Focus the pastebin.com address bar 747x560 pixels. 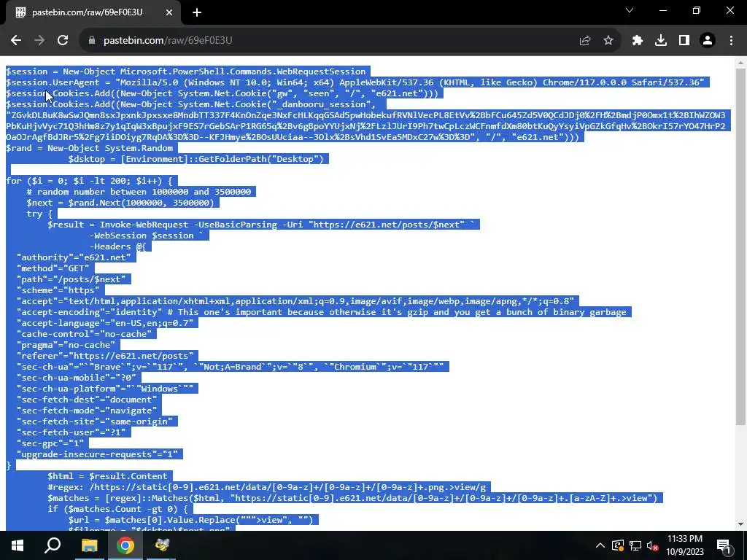(333, 41)
